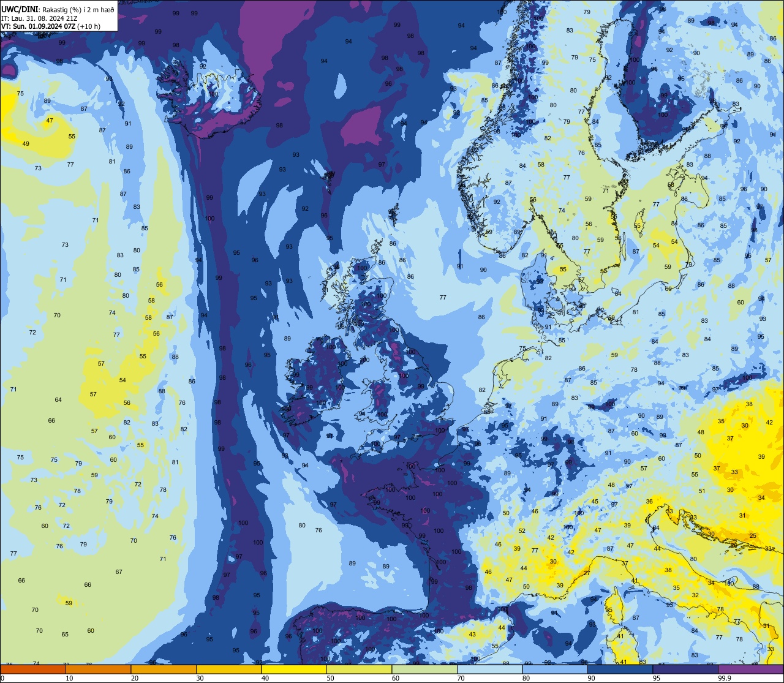Click the purple above-99.9 % legend segment
This screenshot has height=683, width=784.
pyautogui.click(x=751, y=669)
